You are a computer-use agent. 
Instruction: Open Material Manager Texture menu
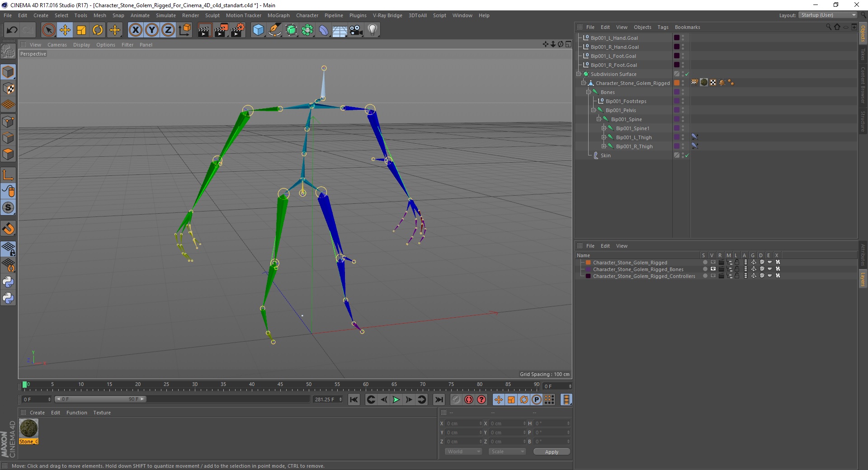(x=102, y=413)
